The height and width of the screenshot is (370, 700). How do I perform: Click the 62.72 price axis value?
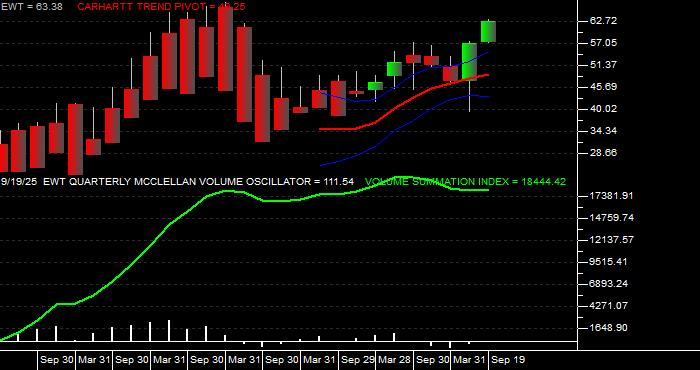click(603, 21)
